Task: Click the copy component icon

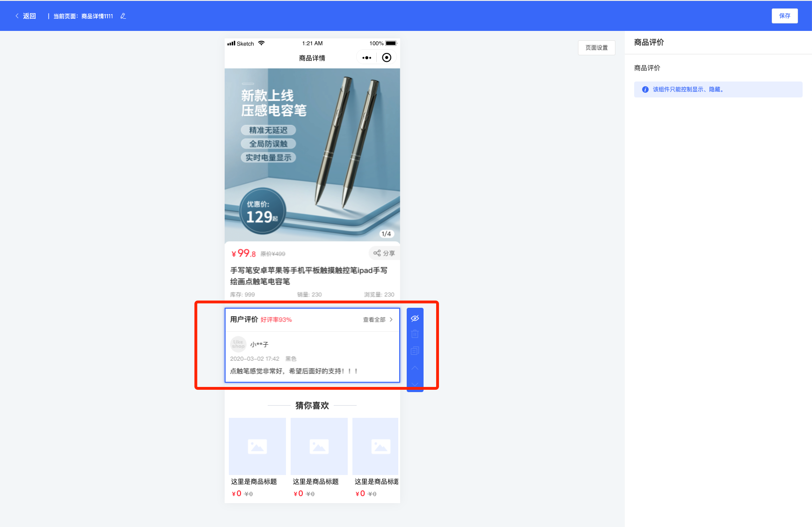Action: pyautogui.click(x=415, y=351)
